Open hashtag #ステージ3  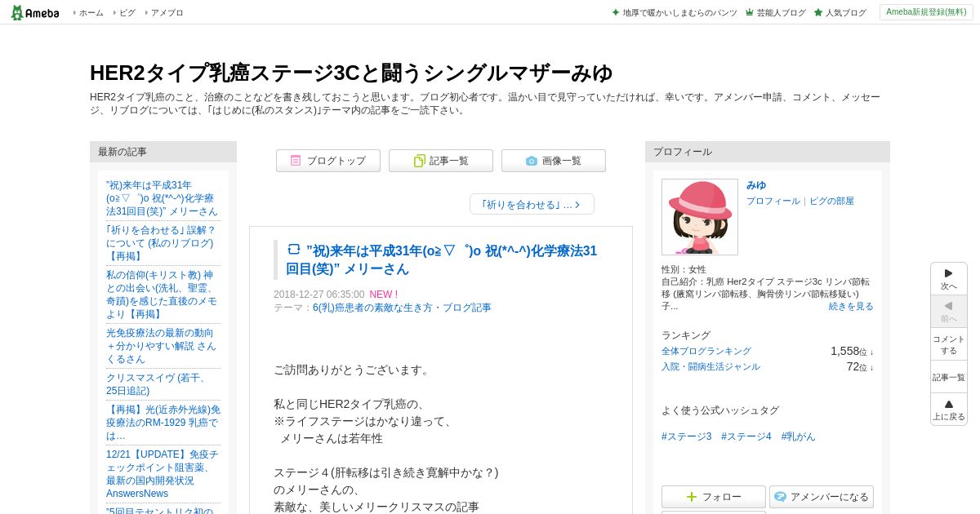click(687, 436)
